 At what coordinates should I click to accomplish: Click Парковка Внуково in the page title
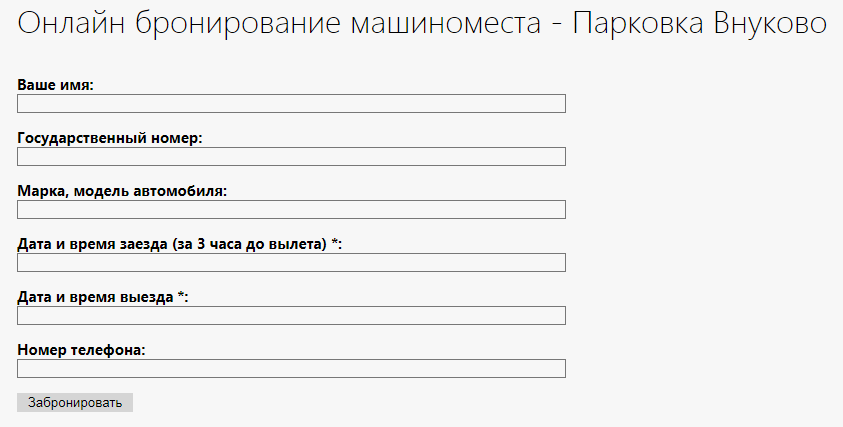click(x=700, y=24)
